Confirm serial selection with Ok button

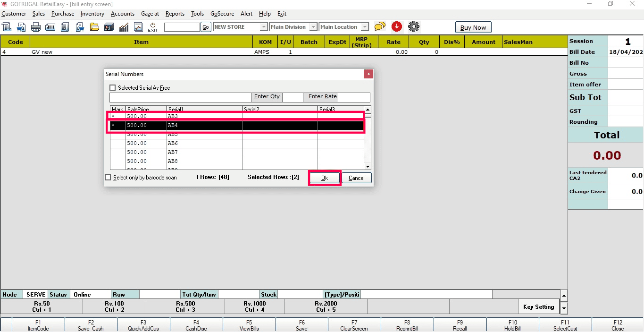click(x=325, y=178)
